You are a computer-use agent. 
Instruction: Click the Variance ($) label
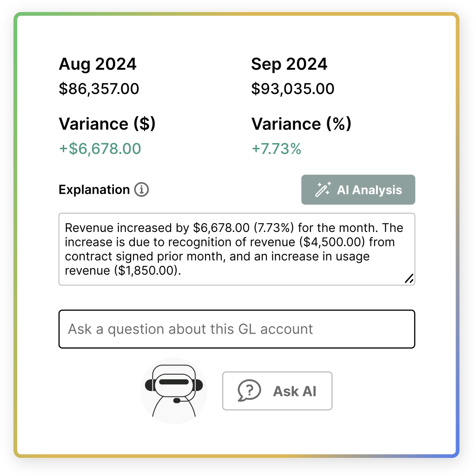[107, 124]
